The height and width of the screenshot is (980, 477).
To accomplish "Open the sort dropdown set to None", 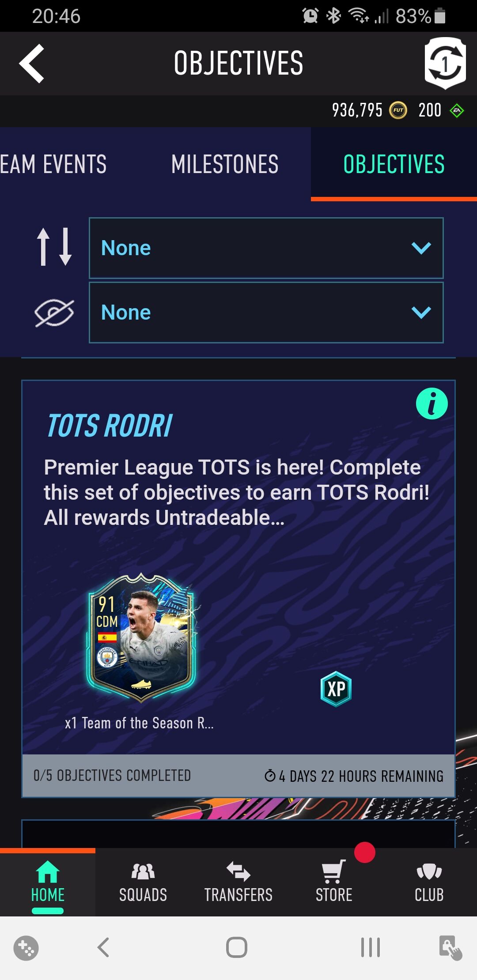I will click(x=266, y=248).
